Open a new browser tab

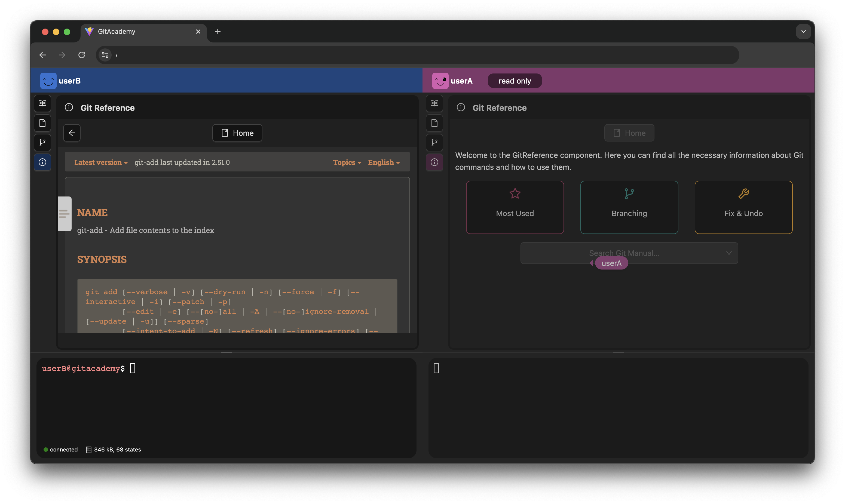tap(218, 32)
